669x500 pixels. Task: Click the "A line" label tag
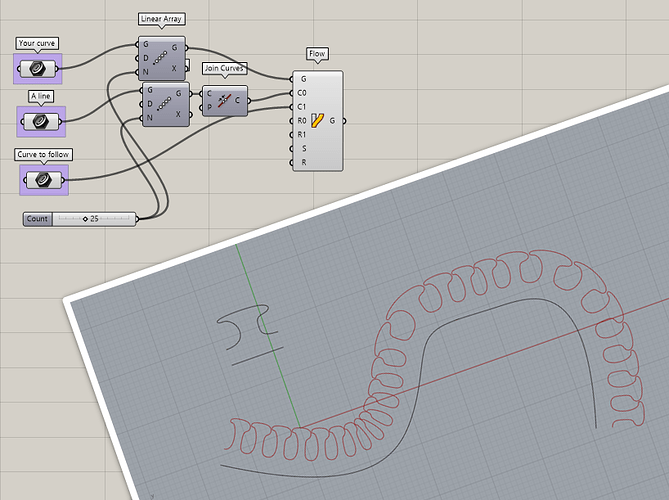coord(41,96)
